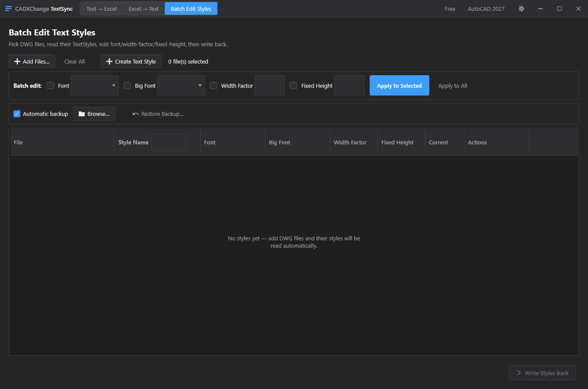The height and width of the screenshot is (389, 588).
Task: Click Restore Backup...
Action: click(158, 114)
